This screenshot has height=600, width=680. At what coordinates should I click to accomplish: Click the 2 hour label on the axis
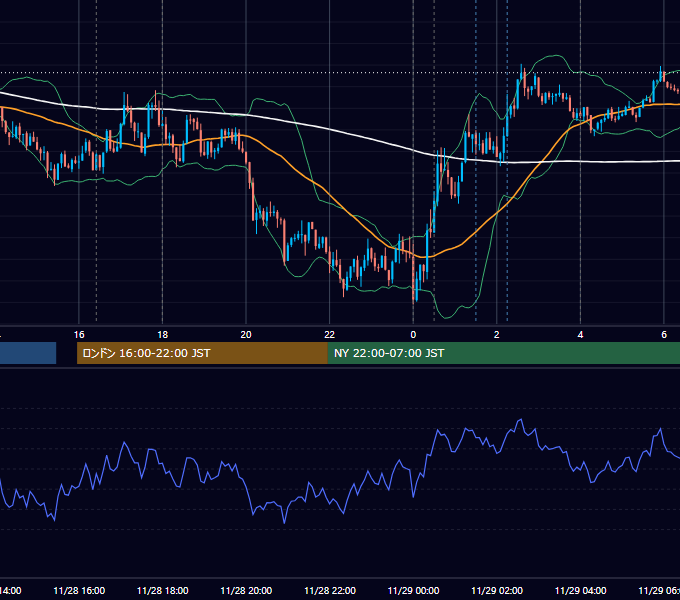pyautogui.click(x=497, y=335)
